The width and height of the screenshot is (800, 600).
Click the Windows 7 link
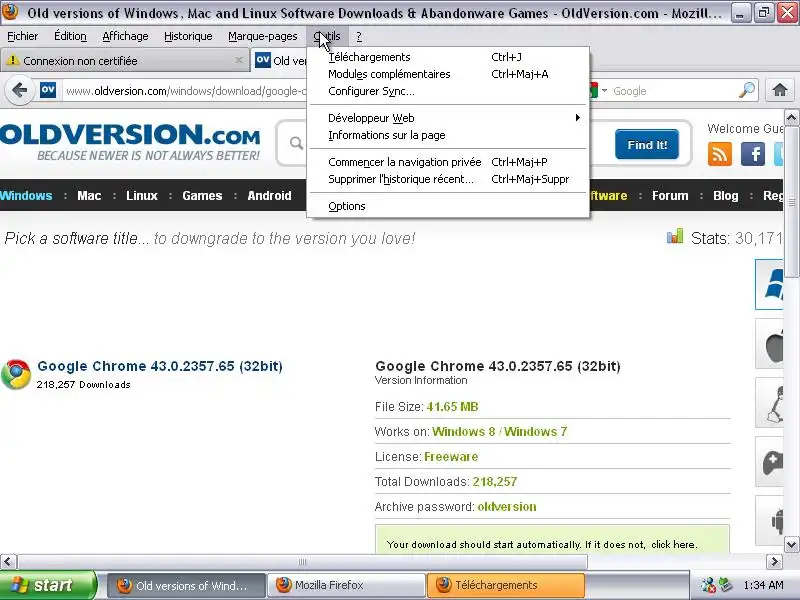[x=535, y=432]
